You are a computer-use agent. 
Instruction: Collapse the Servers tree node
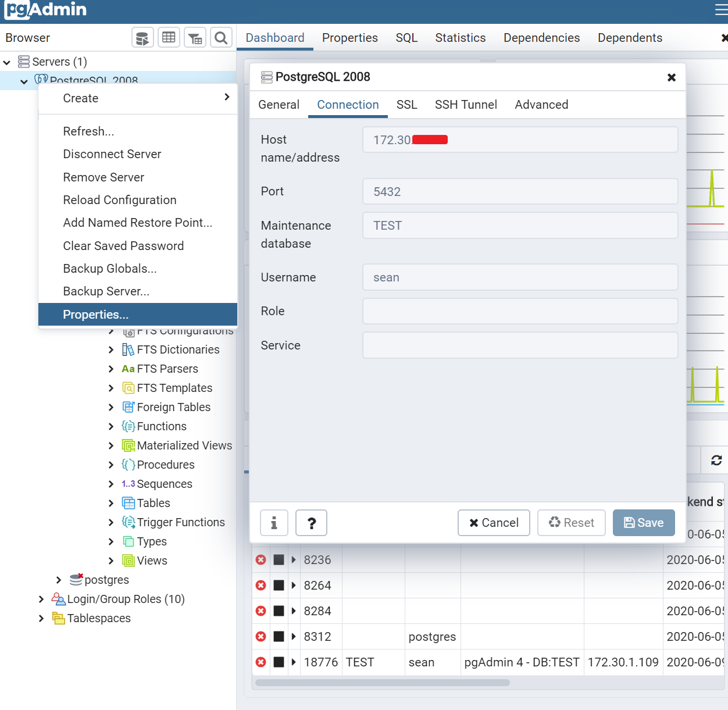[7, 62]
